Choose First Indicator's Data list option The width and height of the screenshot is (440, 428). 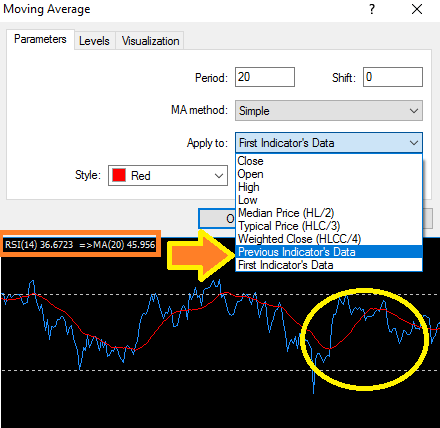[329, 265]
